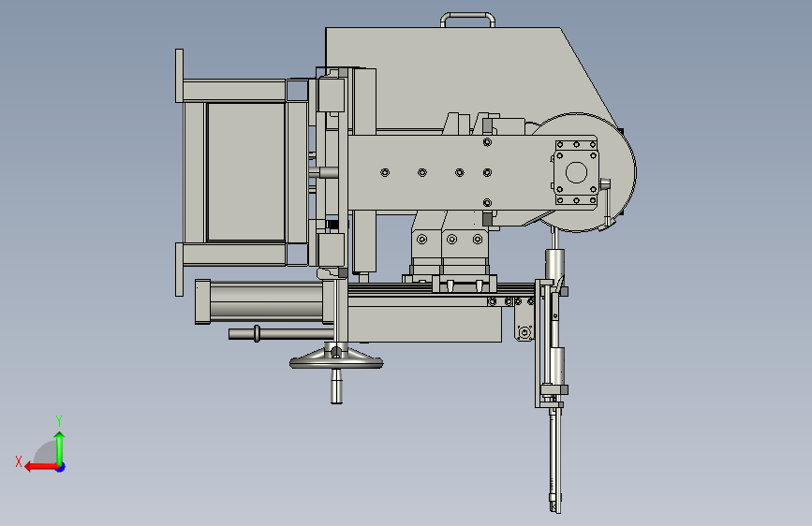Select the crank handle below the handwheel
The width and height of the screenshot is (812, 526).
point(336,387)
